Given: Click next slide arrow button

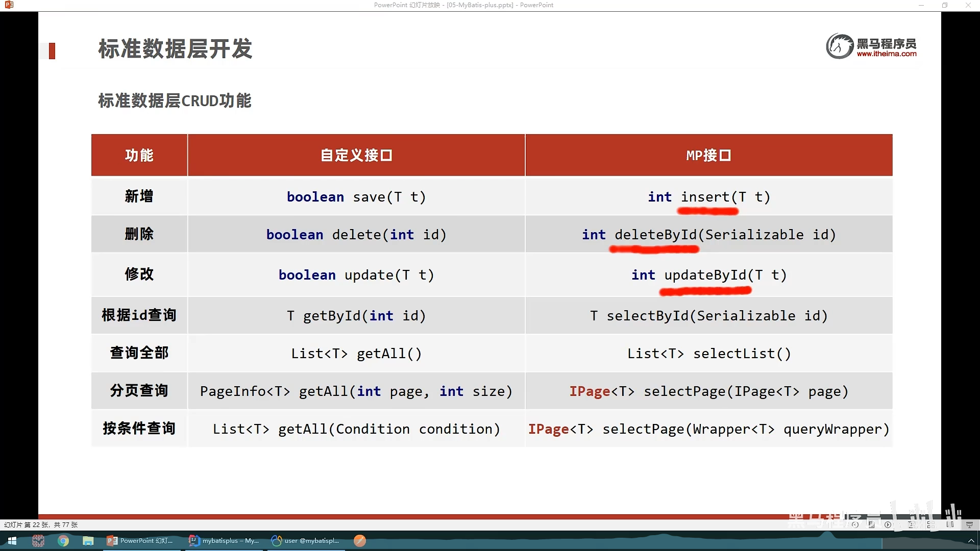Looking at the screenshot, I should [888, 524].
